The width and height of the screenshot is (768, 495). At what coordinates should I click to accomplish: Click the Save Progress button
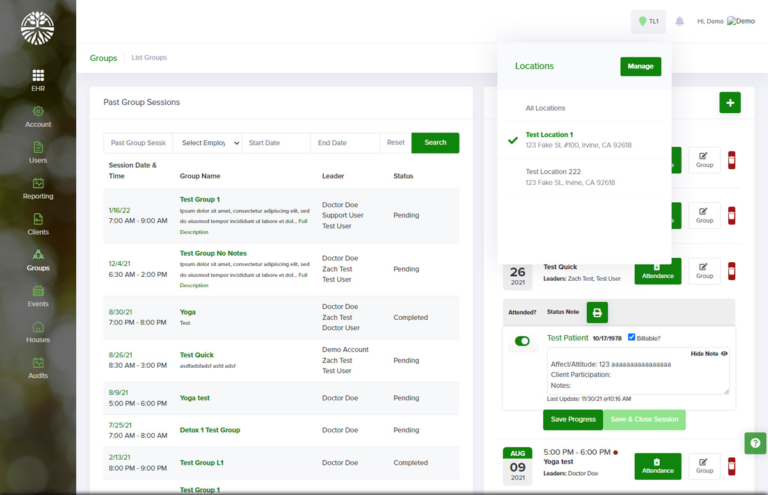[x=574, y=419]
